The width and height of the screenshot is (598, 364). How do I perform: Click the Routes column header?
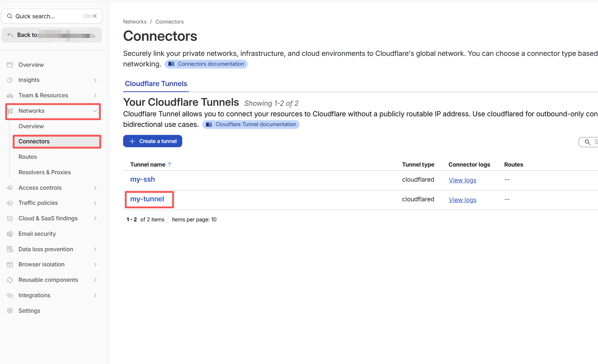coord(514,164)
